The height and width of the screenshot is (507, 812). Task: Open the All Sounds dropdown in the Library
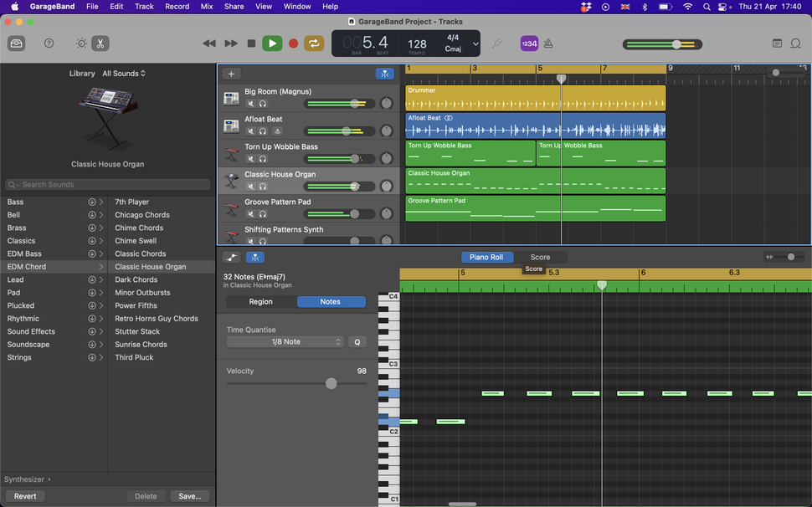tap(124, 73)
